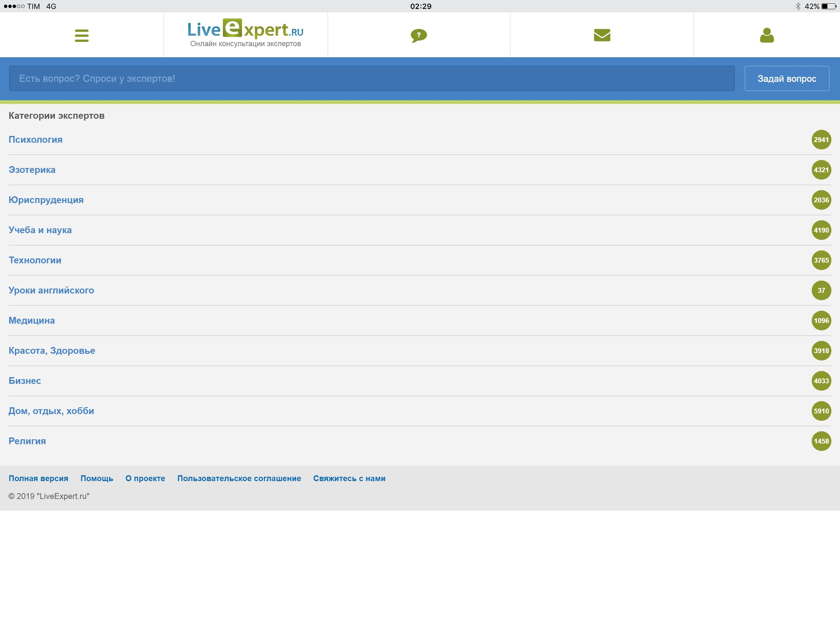840x630 pixels.
Task: Click the 2036 count badge
Action: point(821,200)
